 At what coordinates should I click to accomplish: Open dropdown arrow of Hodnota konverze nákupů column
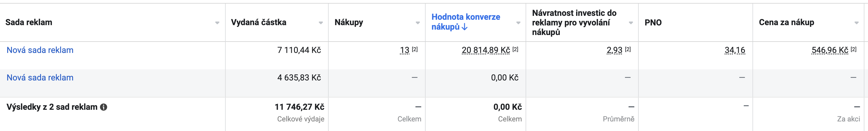click(519, 23)
